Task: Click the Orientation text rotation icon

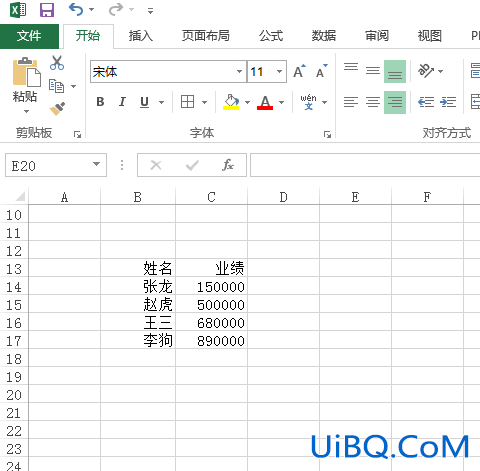Action: [x=426, y=71]
